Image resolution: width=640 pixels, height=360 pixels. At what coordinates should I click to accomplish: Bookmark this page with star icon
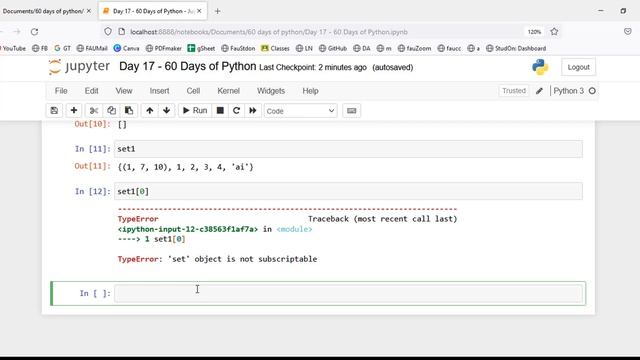pos(554,31)
